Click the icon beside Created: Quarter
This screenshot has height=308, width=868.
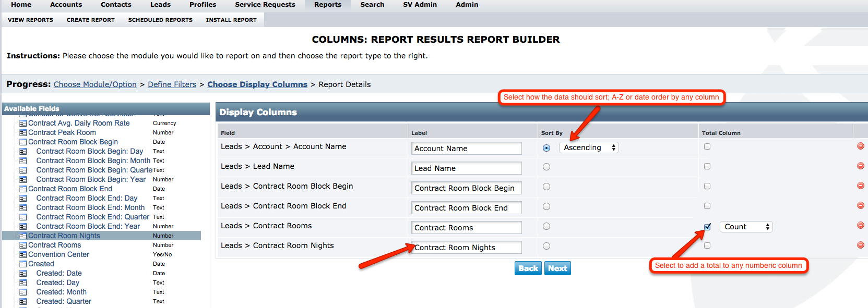pyautogui.click(x=23, y=302)
